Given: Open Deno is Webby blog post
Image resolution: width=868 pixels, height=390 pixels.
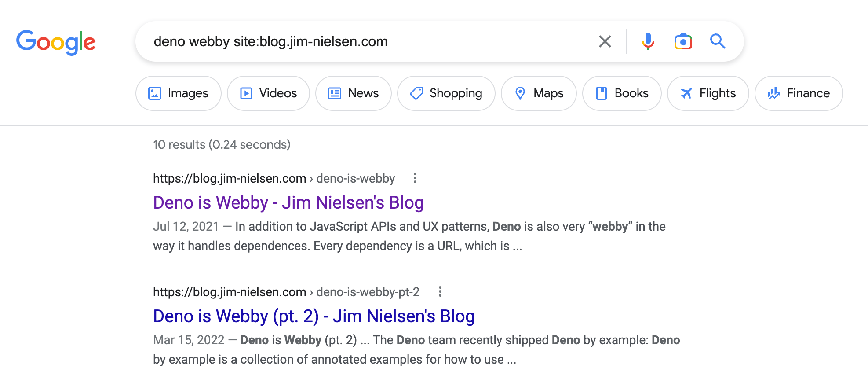Looking at the screenshot, I should 288,202.
